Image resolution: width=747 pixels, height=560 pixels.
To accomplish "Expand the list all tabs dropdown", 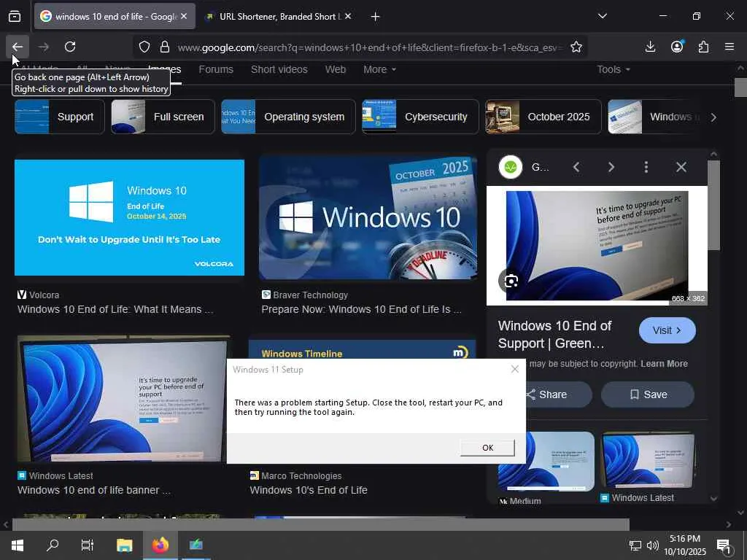I will tap(603, 16).
